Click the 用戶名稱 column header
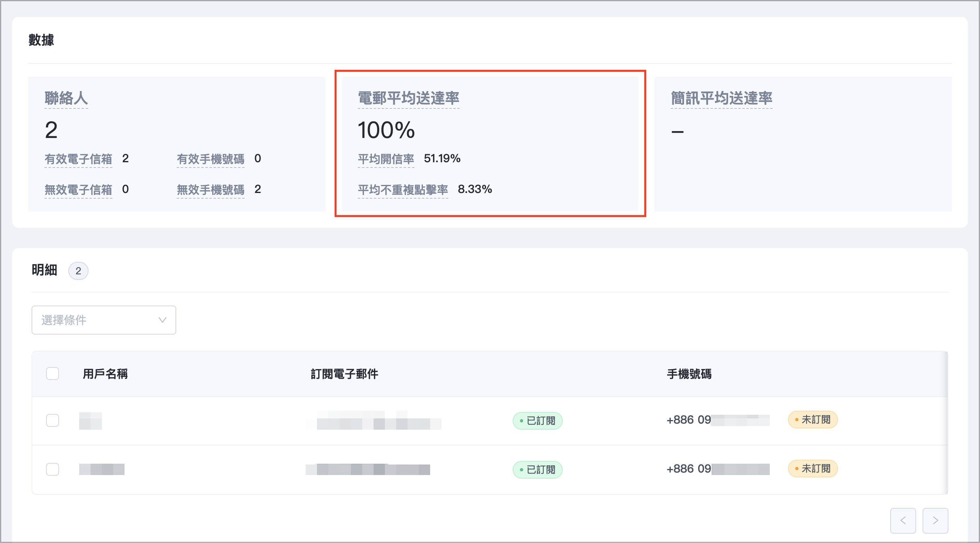This screenshot has height=543, width=980. [105, 374]
